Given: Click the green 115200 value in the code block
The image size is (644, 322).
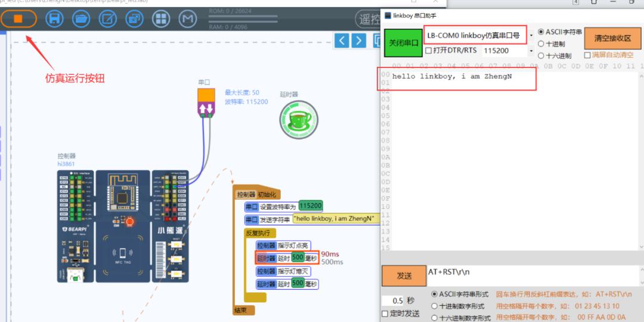Looking at the screenshot, I should pyautogui.click(x=311, y=206).
